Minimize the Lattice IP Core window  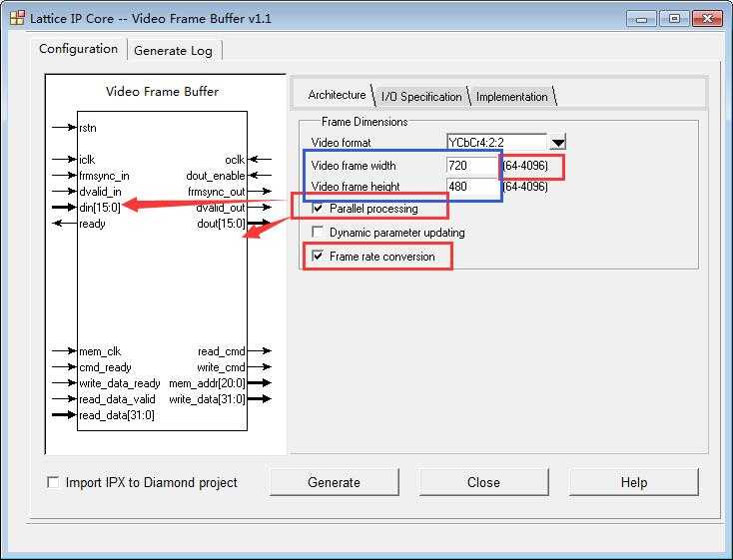[641, 19]
